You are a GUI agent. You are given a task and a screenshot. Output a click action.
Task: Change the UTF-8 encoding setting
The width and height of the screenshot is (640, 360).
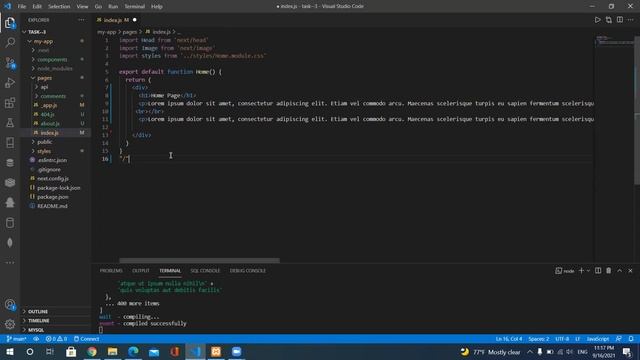click(x=562, y=339)
